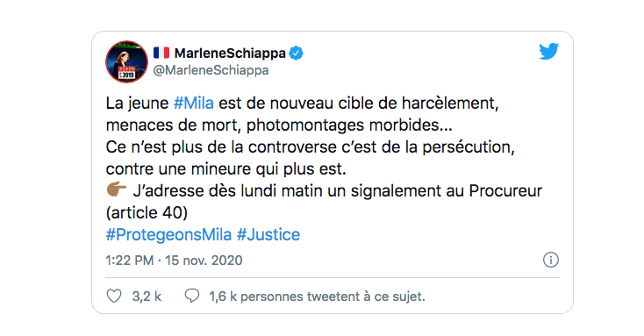Click the @MarleneSchiappa handle

[x=211, y=70]
